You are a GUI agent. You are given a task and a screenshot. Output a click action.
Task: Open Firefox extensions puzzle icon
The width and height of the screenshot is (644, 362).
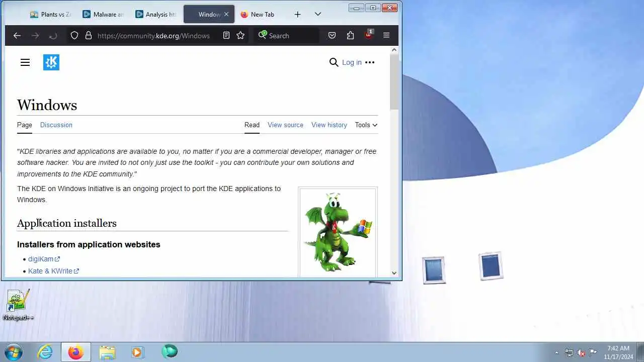click(x=350, y=35)
